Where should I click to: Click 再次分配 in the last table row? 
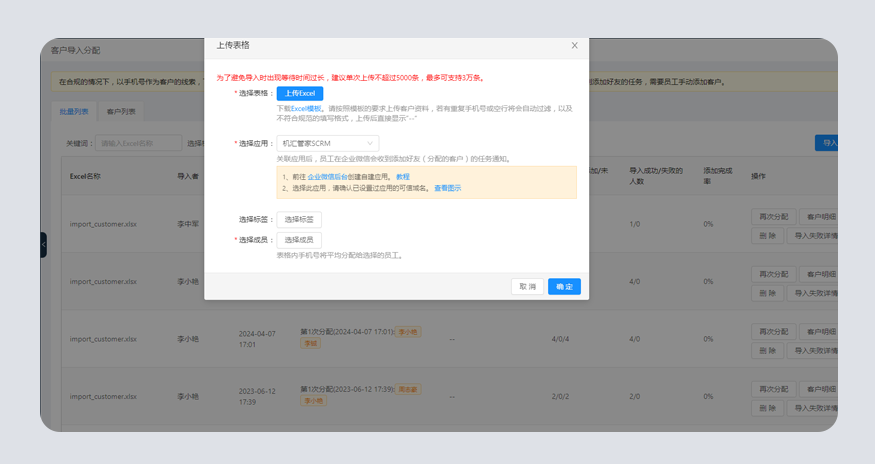click(x=772, y=389)
